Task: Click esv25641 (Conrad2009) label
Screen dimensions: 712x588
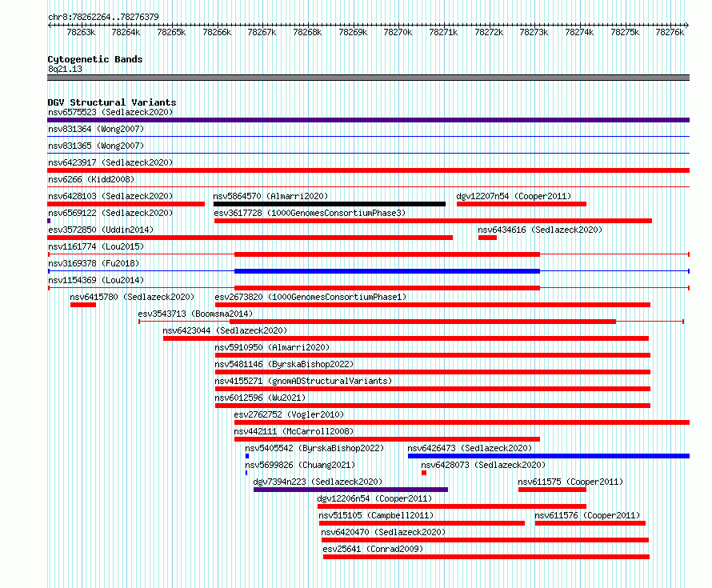Action: 373,549
